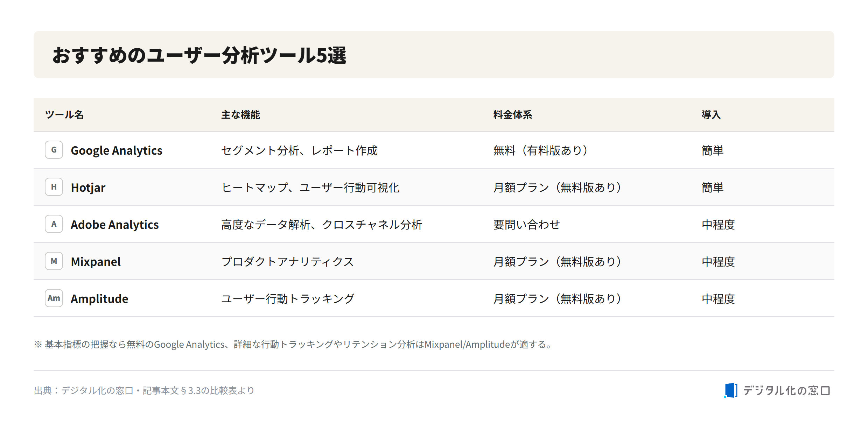Image resolution: width=868 pixels, height=431 pixels.
Task: Open the Google Analytics tool name
Action: tap(117, 150)
